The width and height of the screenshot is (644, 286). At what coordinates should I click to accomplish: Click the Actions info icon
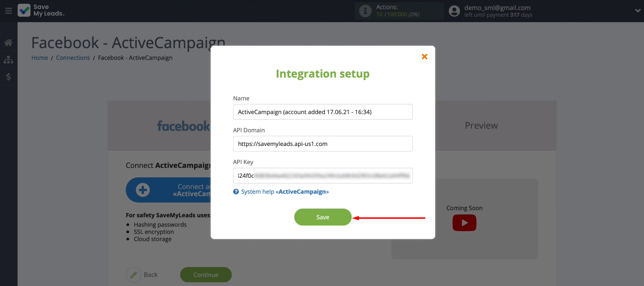point(365,11)
